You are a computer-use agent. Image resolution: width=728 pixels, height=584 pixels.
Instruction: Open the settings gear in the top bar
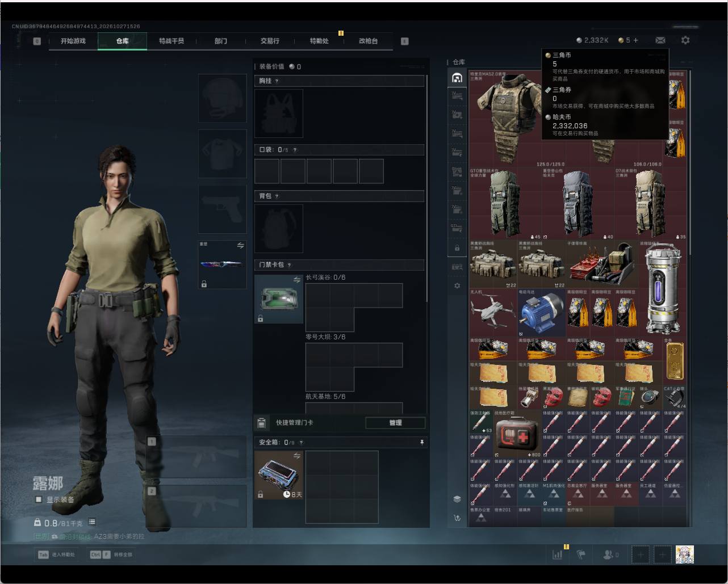(685, 40)
